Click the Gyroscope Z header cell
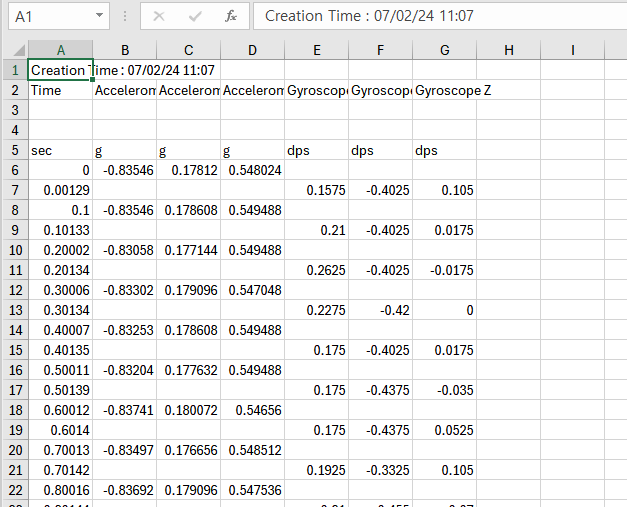 pyautogui.click(x=445, y=90)
